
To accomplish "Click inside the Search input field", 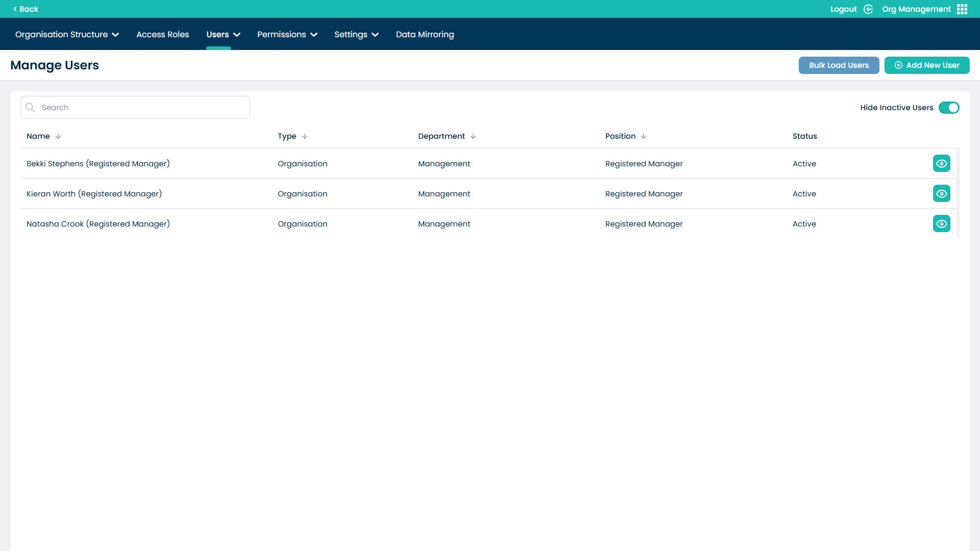I will coord(135,107).
